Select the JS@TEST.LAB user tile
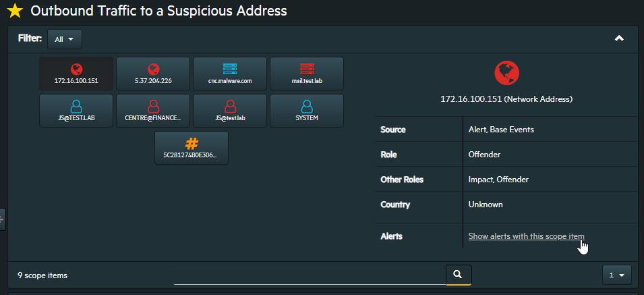644x295 pixels. (76, 111)
